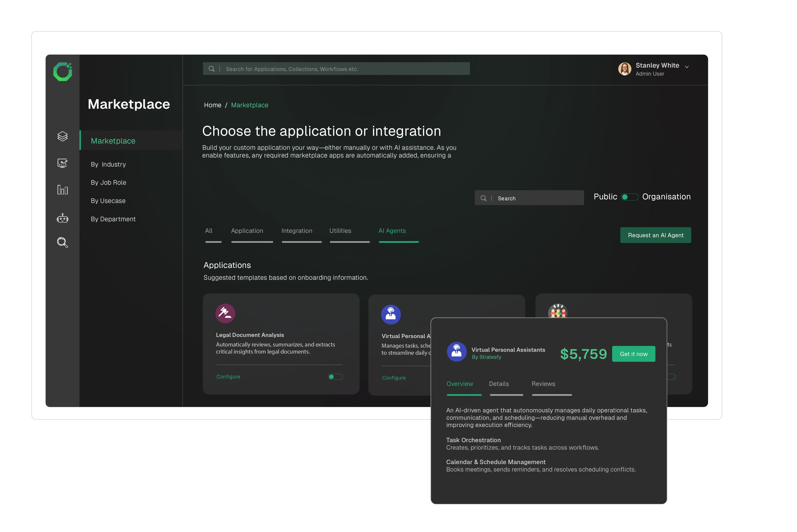Click the Calendar & Schedule Management heading

[x=496, y=462]
